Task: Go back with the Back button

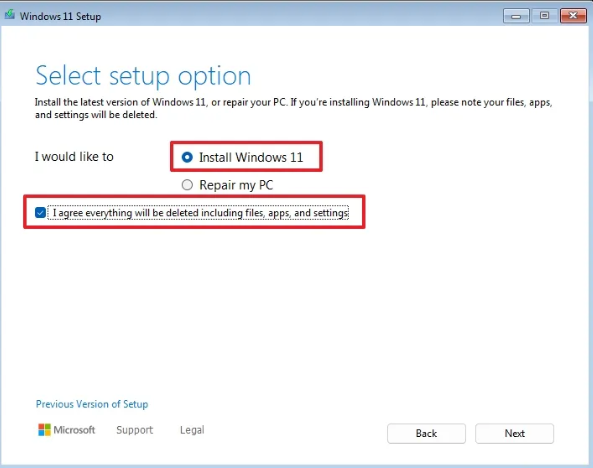Action: (x=426, y=433)
